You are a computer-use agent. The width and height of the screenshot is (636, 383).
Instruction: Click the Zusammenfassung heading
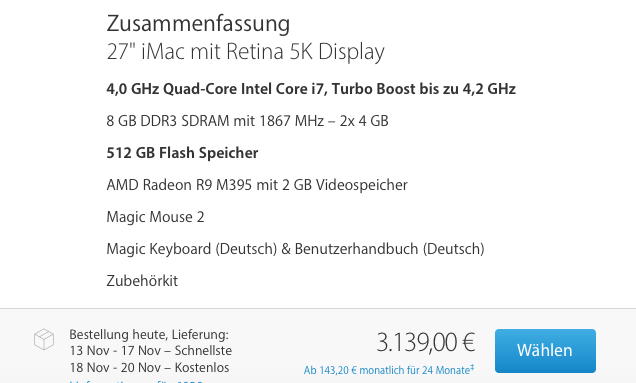(x=198, y=23)
